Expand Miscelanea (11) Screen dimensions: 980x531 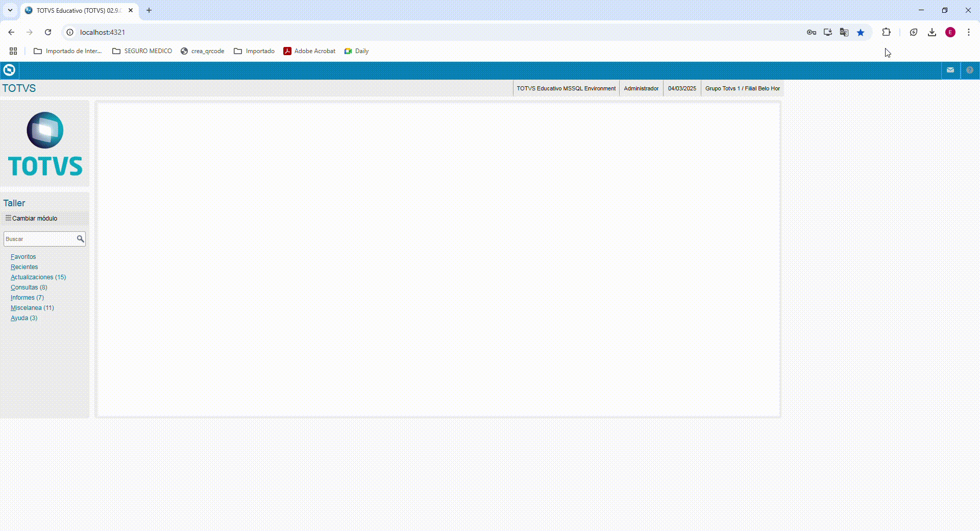pos(32,308)
